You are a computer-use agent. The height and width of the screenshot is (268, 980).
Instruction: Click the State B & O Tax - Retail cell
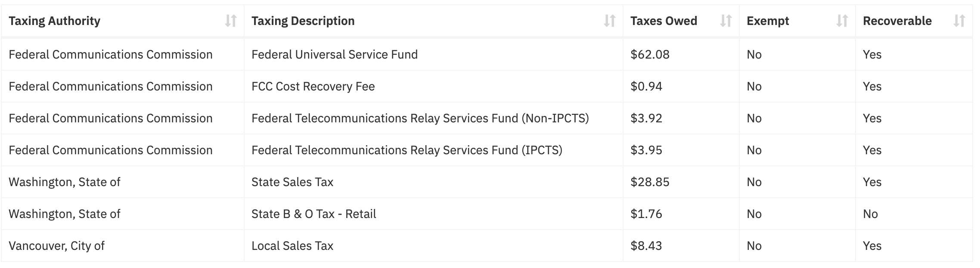click(x=434, y=214)
